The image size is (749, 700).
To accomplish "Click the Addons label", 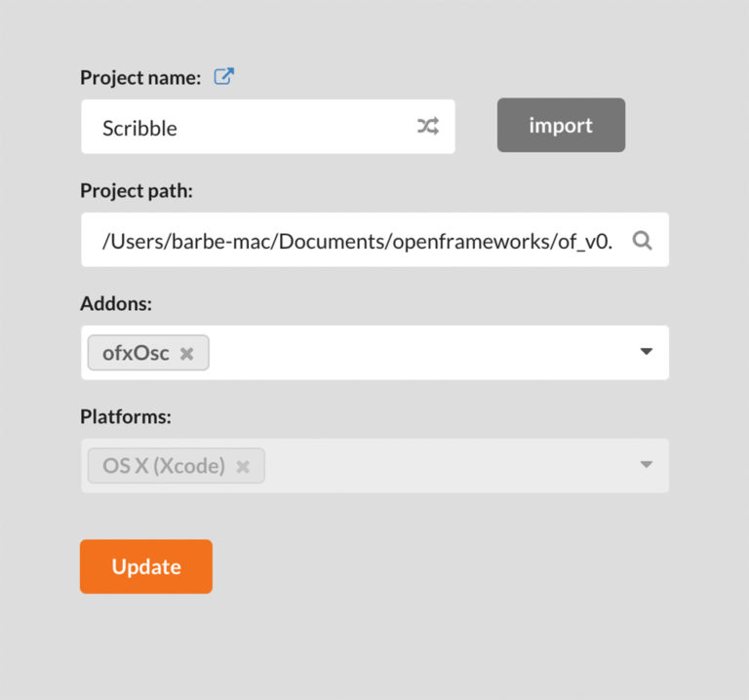I will pyautogui.click(x=116, y=303).
